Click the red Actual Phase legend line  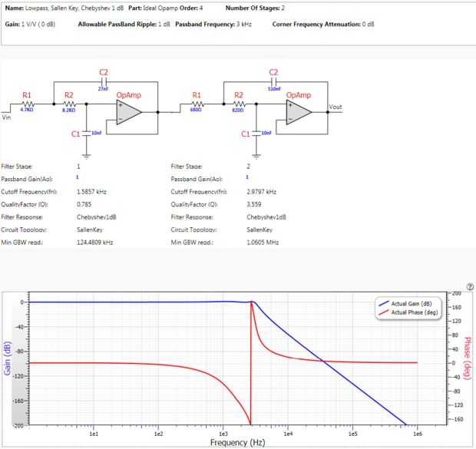(x=384, y=312)
